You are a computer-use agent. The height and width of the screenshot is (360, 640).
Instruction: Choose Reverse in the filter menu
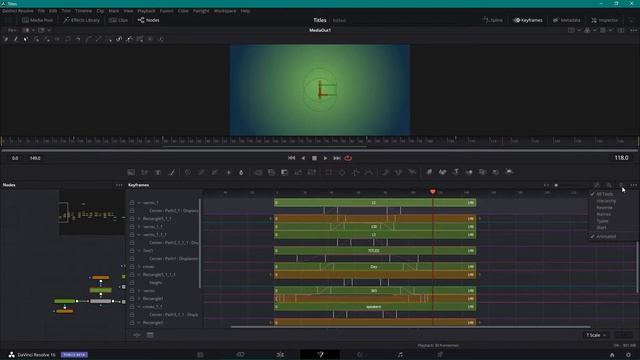[x=604, y=208]
